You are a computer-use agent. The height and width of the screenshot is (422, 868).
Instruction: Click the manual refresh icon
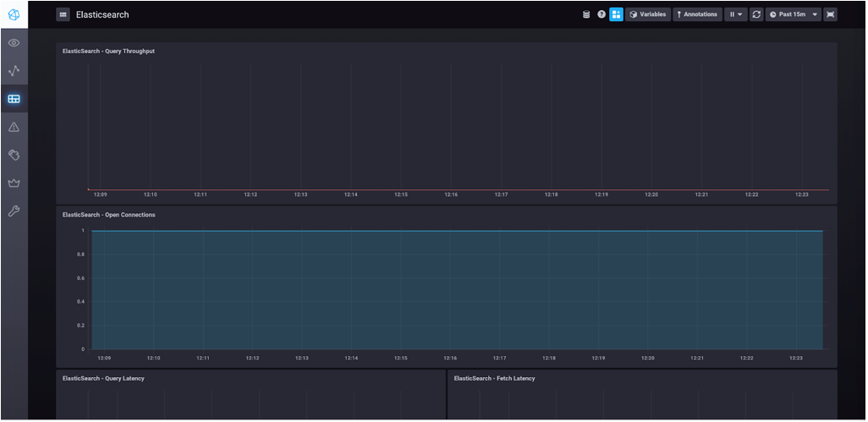[756, 14]
